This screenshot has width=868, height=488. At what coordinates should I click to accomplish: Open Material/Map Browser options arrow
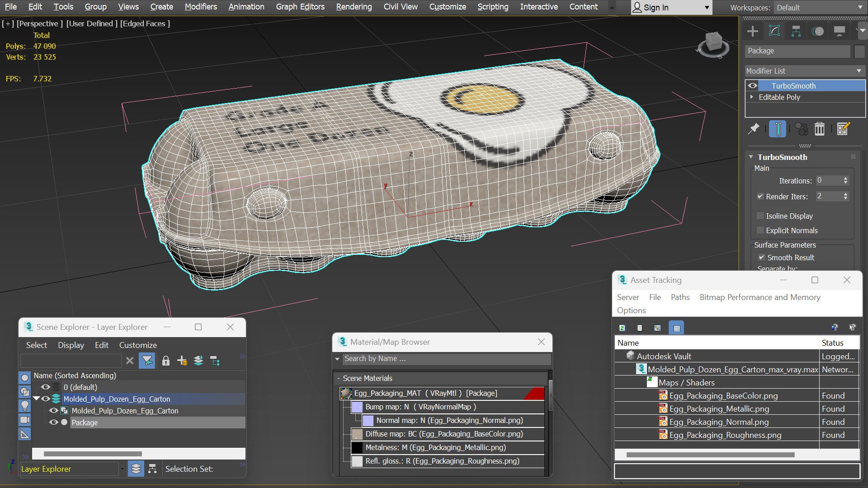[x=337, y=359]
